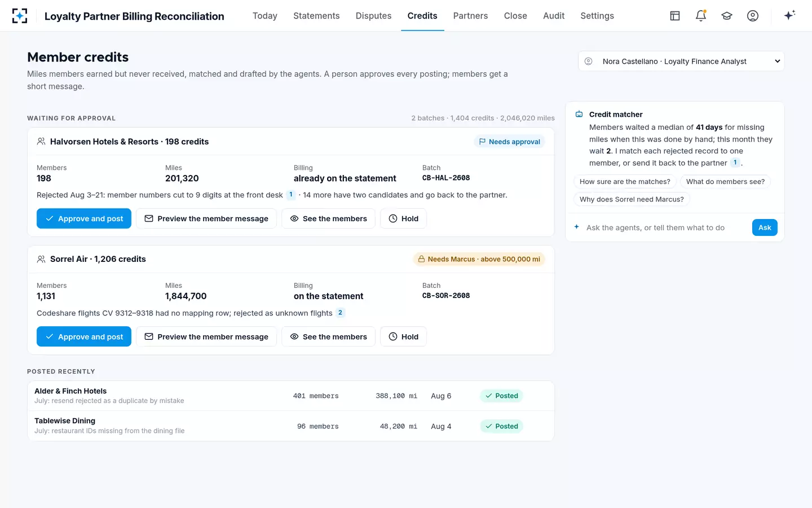The height and width of the screenshot is (508, 812).
Task: Preview the member message for Sorrel Air
Action: click(206, 336)
